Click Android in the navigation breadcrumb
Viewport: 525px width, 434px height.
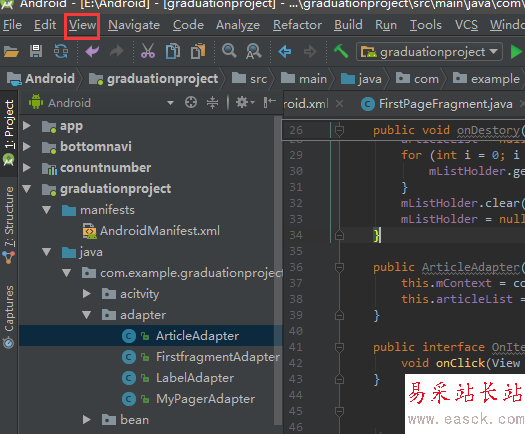point(41,79)
